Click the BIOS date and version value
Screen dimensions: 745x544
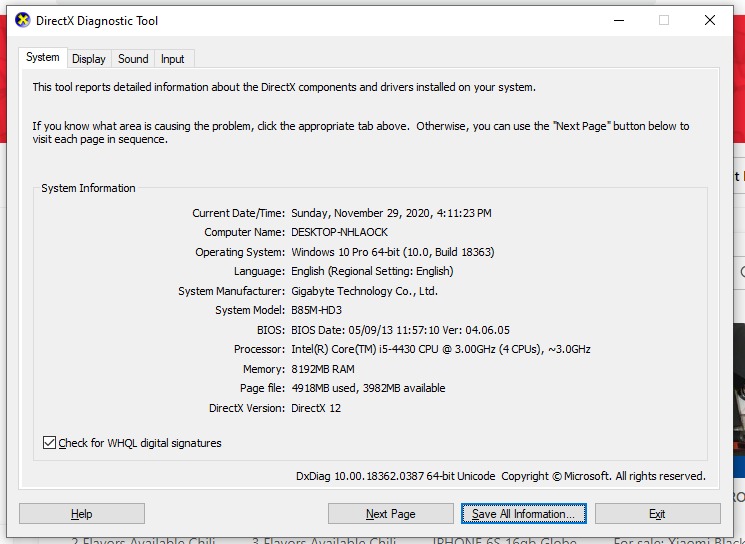[400, 330]
